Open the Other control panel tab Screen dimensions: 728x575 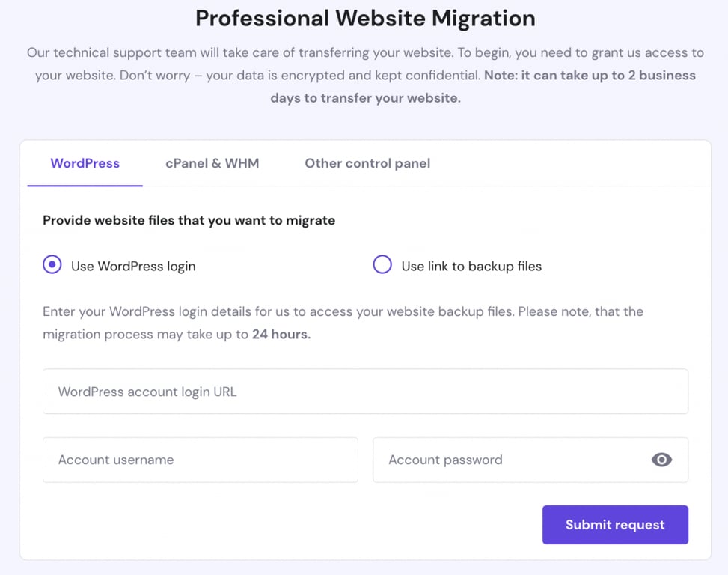tap(367, 163)
